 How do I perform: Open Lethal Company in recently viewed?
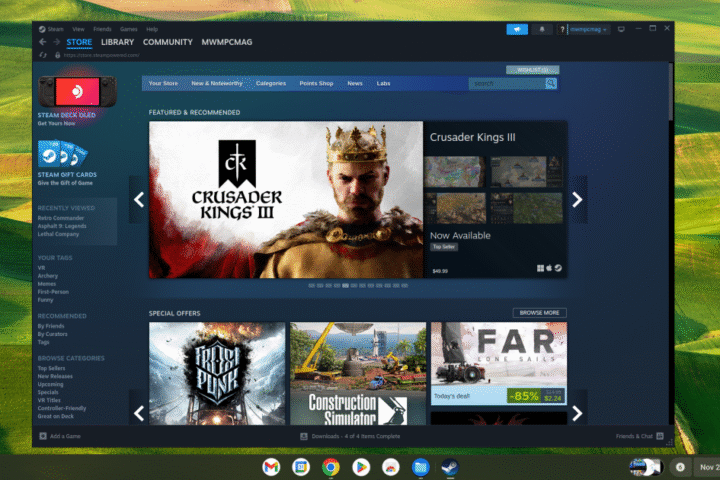(58, 234)
